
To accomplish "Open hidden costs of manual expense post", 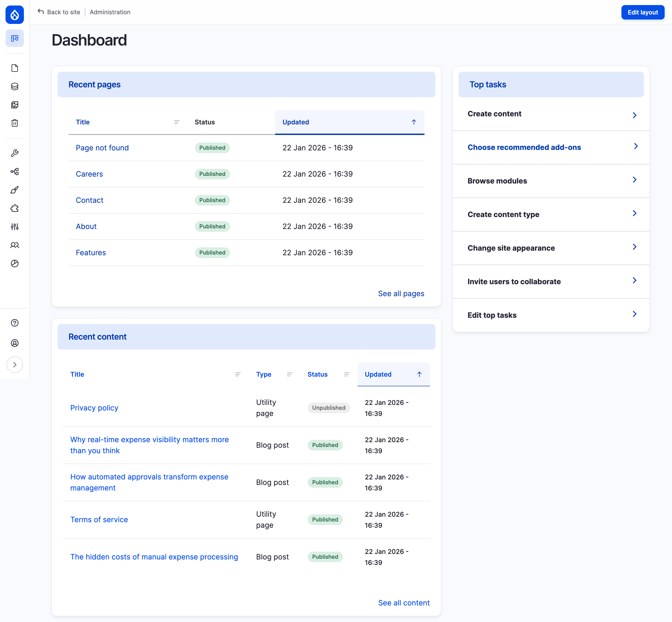I will click(x=154, y=557).
